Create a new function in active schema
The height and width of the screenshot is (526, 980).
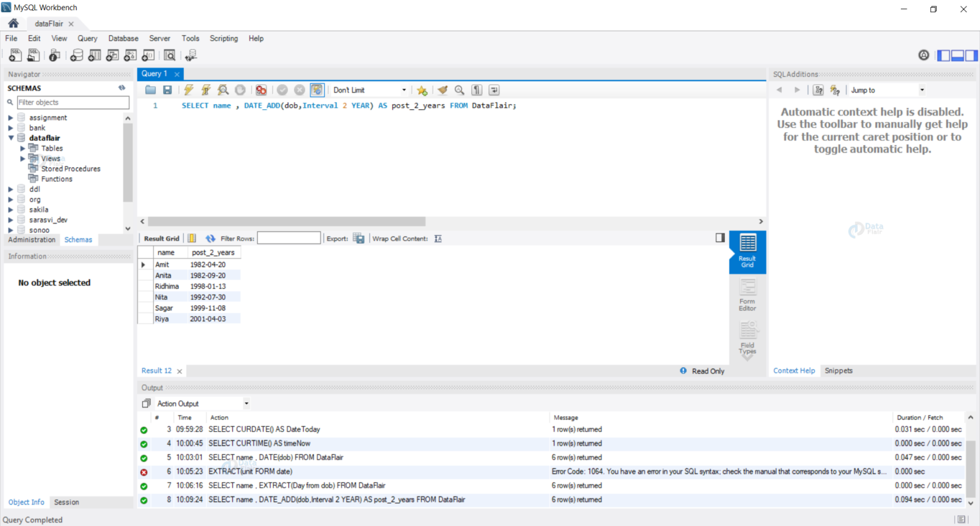point(149,56)
